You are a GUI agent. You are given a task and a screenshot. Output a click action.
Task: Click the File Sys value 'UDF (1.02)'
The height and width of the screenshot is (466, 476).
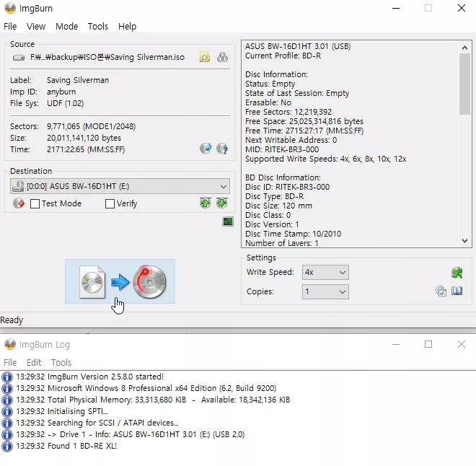[65, 103]
